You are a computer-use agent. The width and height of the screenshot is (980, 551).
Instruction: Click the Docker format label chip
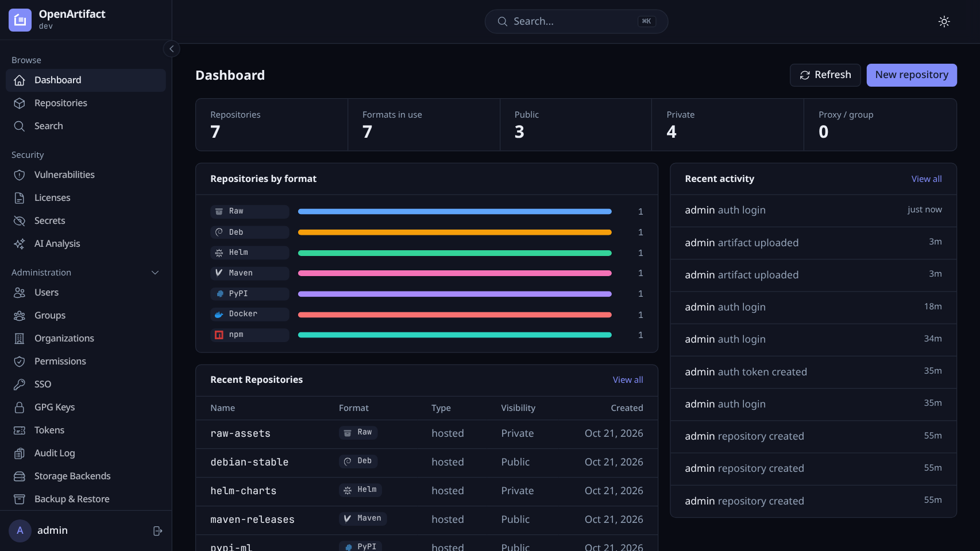(x=249, y=315)
